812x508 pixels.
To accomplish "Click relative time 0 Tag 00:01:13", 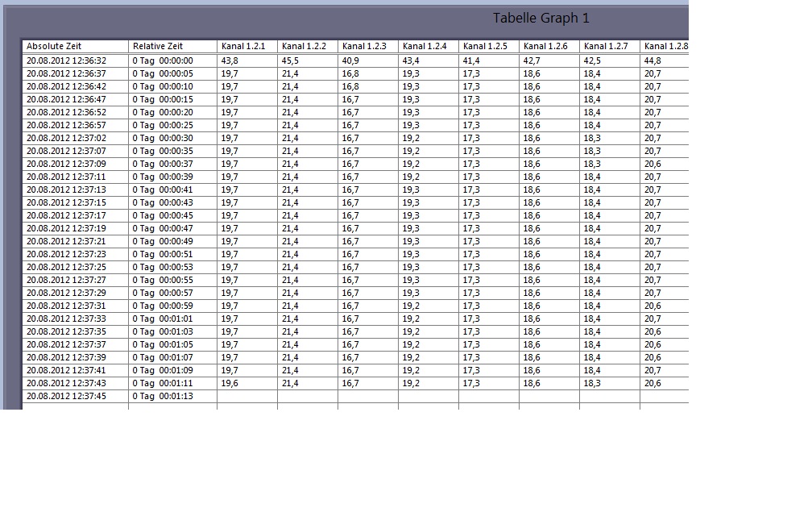I will click(172, 396).
